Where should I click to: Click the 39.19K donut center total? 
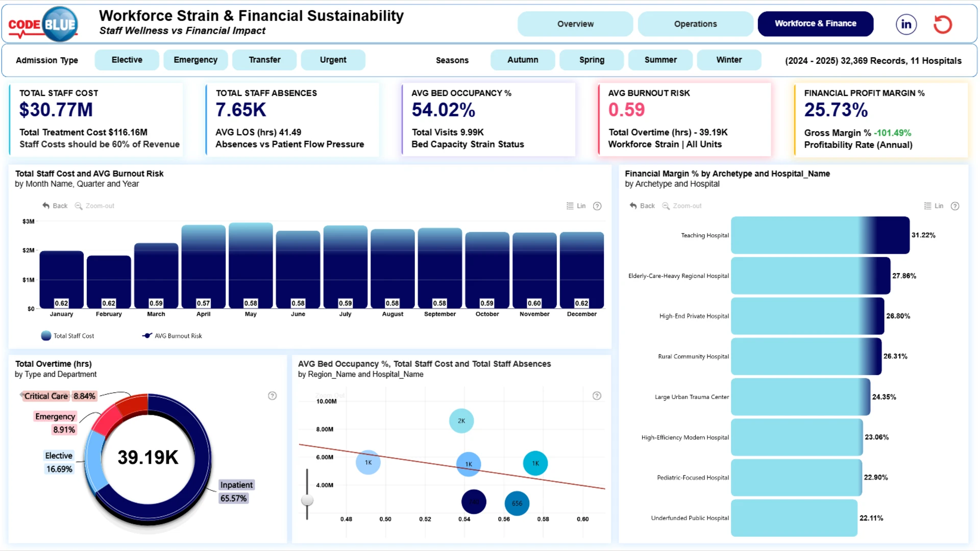pos(148,458)
